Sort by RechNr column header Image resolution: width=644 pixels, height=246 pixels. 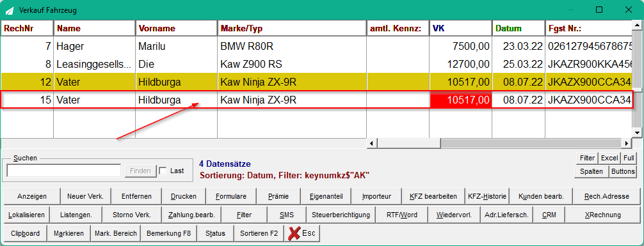27,28
